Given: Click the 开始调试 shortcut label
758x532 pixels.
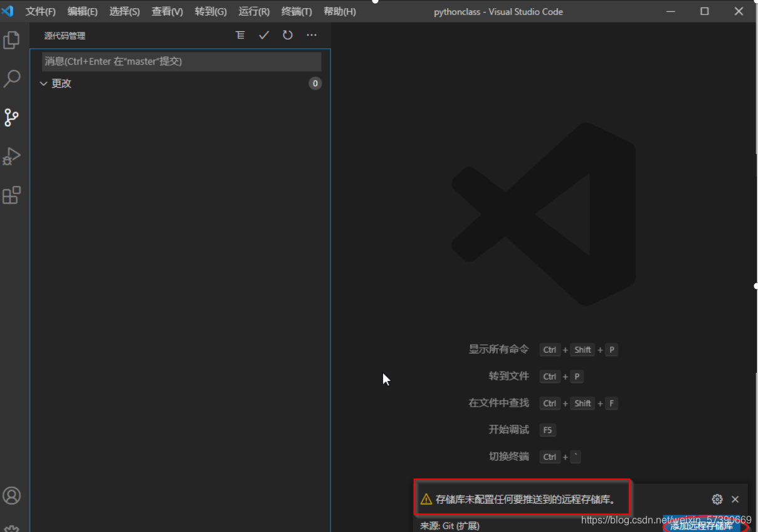Looking at the screenshot, I should [x=509, y=429].
